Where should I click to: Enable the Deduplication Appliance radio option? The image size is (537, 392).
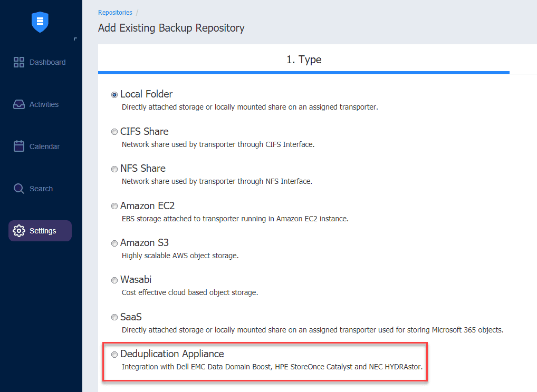[x=114, y=355]
